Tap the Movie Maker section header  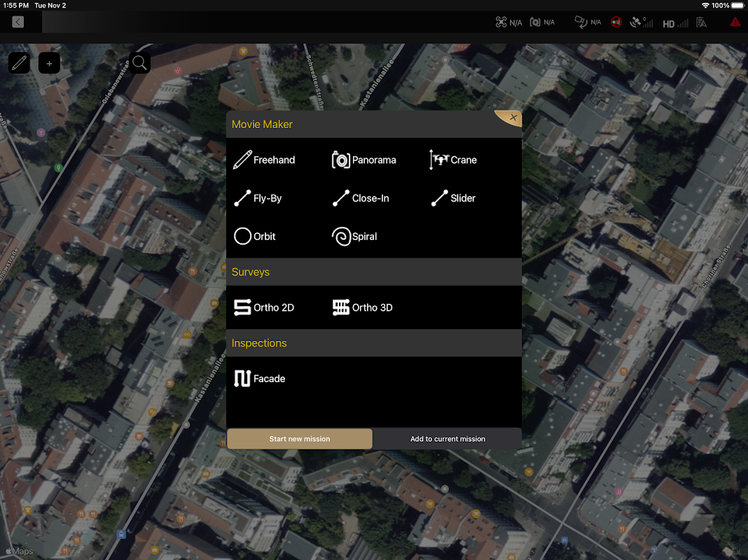pos(374,125)
